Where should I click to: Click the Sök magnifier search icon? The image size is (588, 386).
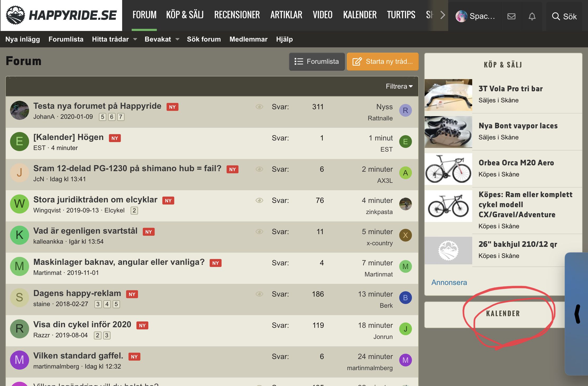pos(556,16)
